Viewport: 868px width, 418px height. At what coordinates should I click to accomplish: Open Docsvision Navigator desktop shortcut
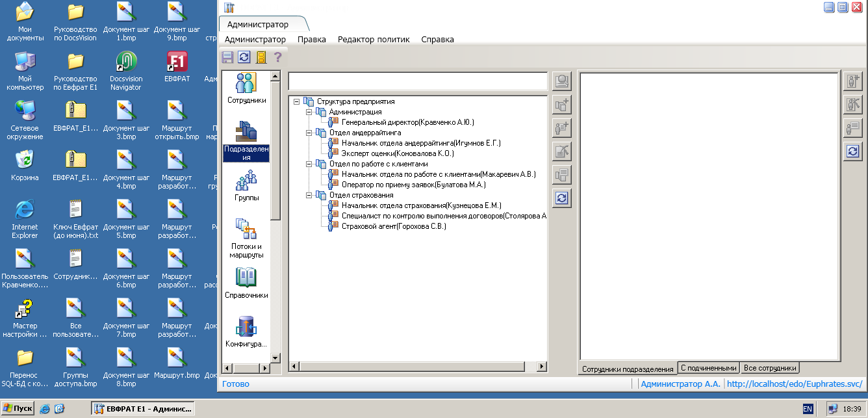point(126,72)
